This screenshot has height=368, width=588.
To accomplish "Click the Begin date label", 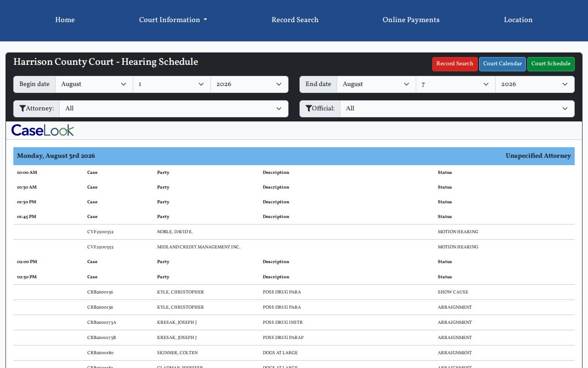I will tap(34, 84).
